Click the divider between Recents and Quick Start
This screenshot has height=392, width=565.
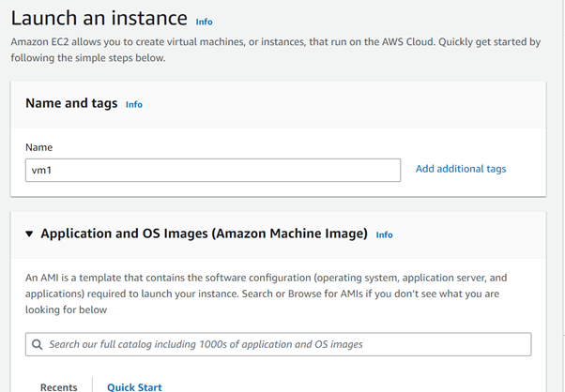[x=92, y=384]
